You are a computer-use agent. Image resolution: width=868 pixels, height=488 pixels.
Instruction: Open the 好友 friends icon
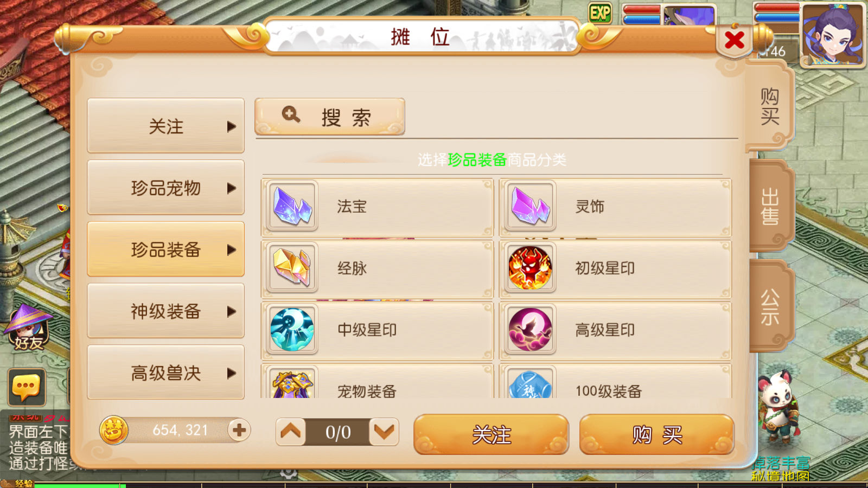coord(28,327)
